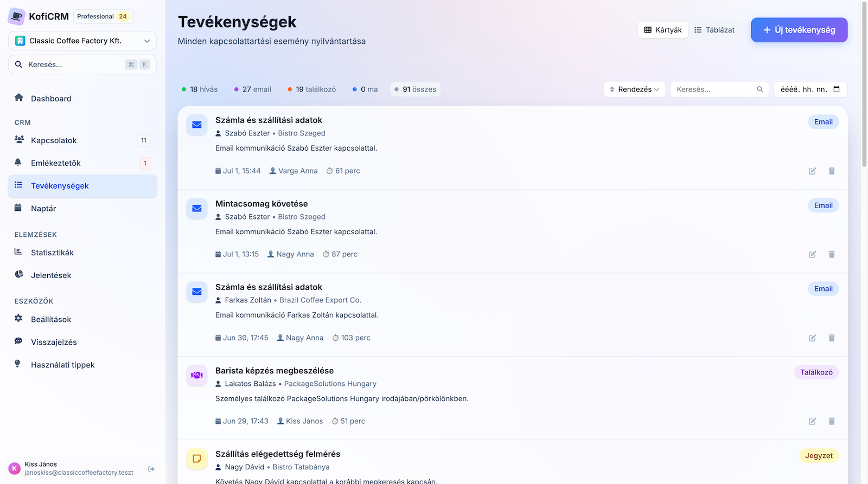Click the KofiCRM logo icon
Viewport: 868px width, 484px height.
click(x=16, y=16)
